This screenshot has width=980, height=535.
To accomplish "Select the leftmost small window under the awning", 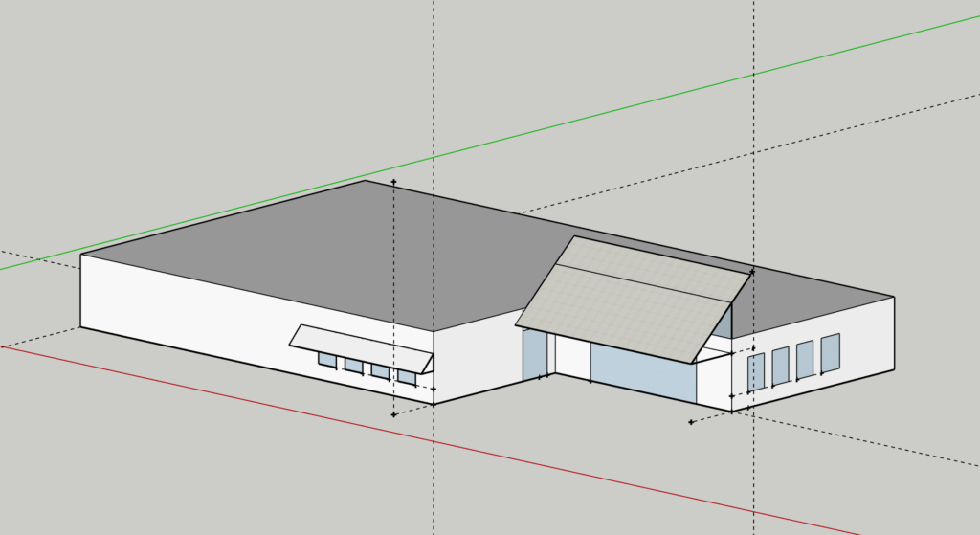I will pyautogui.click(x=327, y=359).
